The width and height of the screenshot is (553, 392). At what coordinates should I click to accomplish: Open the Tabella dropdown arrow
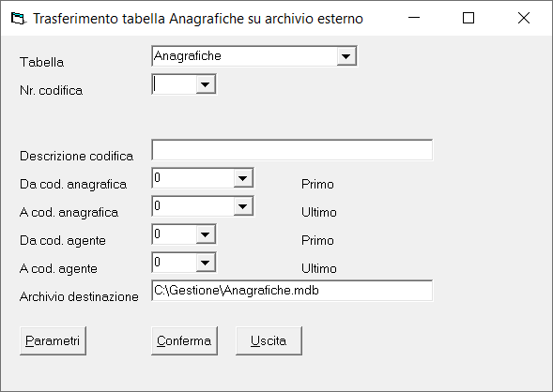(346, 56)
